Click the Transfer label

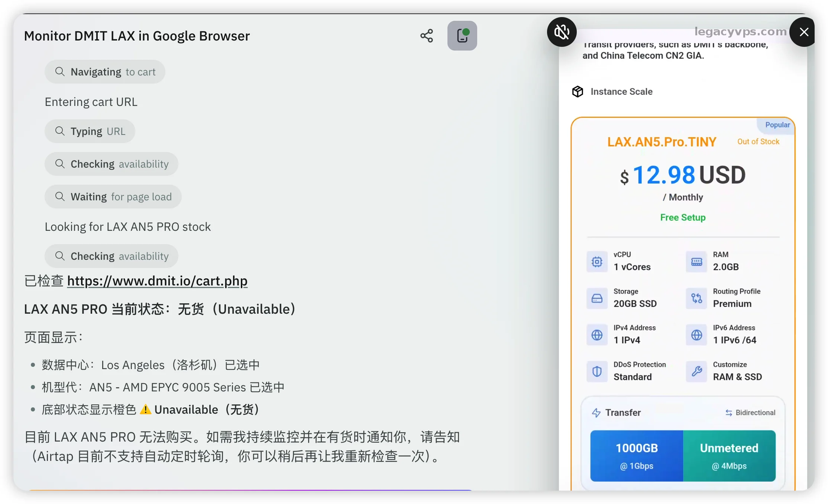[x=623, y=413]
